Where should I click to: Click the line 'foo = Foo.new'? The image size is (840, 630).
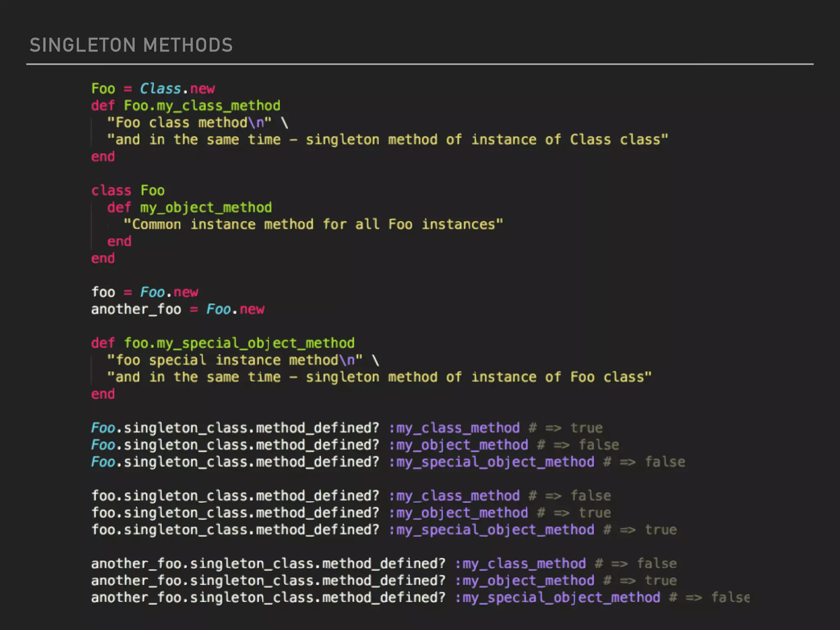click(x=145, y=292)
